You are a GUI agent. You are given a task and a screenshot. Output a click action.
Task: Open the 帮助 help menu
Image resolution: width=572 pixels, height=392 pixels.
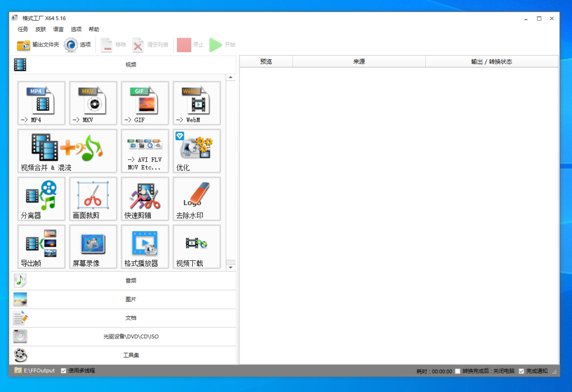(94, 29)
